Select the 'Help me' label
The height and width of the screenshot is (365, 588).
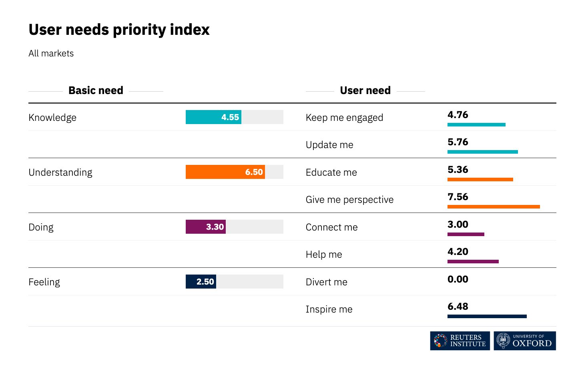tap(323, 255)
